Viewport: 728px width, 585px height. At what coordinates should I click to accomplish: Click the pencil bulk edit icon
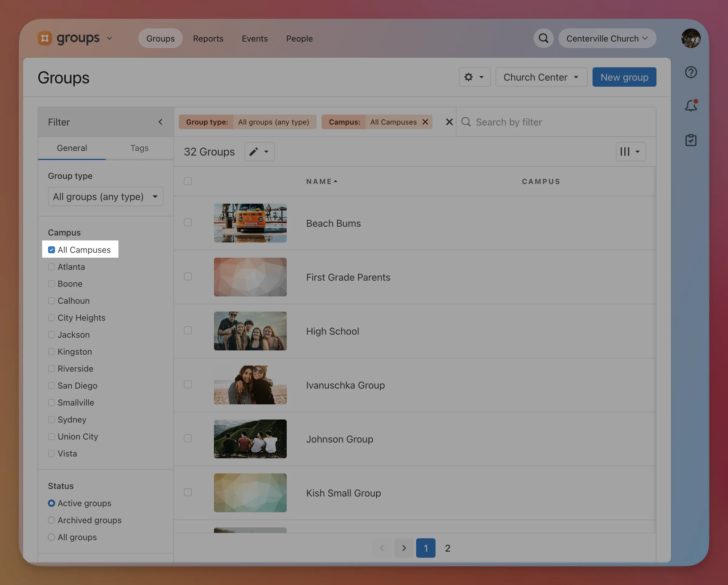pyautogui.click(x=259, y=152)
